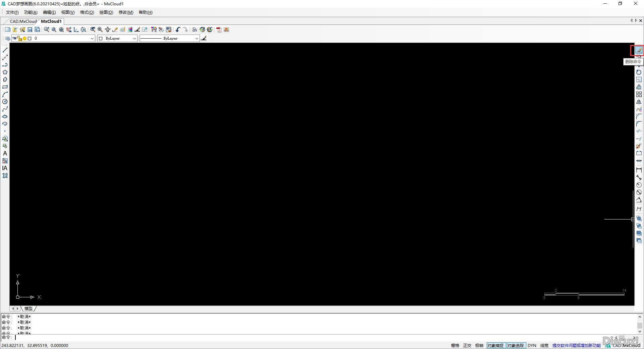Open the 编辑(E) menu
This screenshot has width=644, height=349.
[x=49, y=12]
